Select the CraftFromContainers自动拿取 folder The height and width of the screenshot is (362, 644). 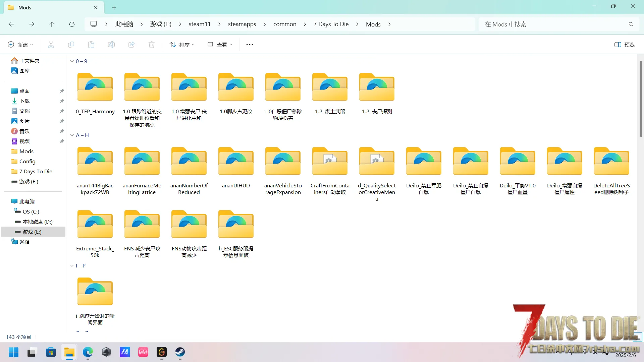click(330, 171)
